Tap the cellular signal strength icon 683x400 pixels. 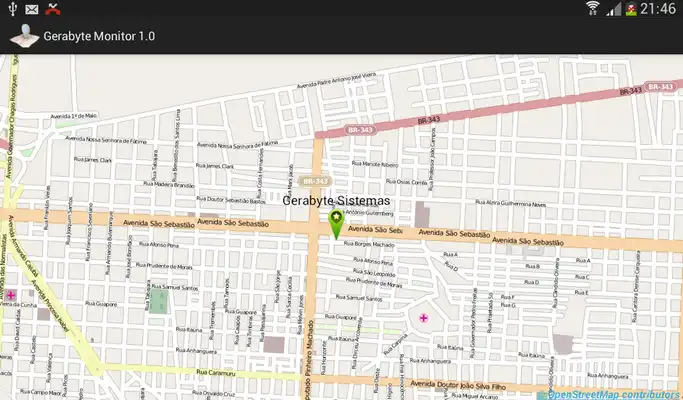[612, 9]
